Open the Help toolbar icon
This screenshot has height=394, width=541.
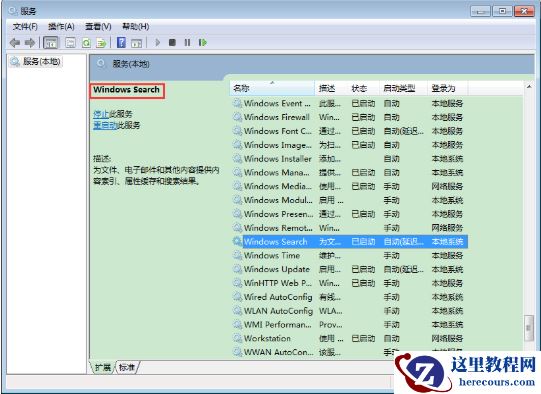tap(121, 43)
